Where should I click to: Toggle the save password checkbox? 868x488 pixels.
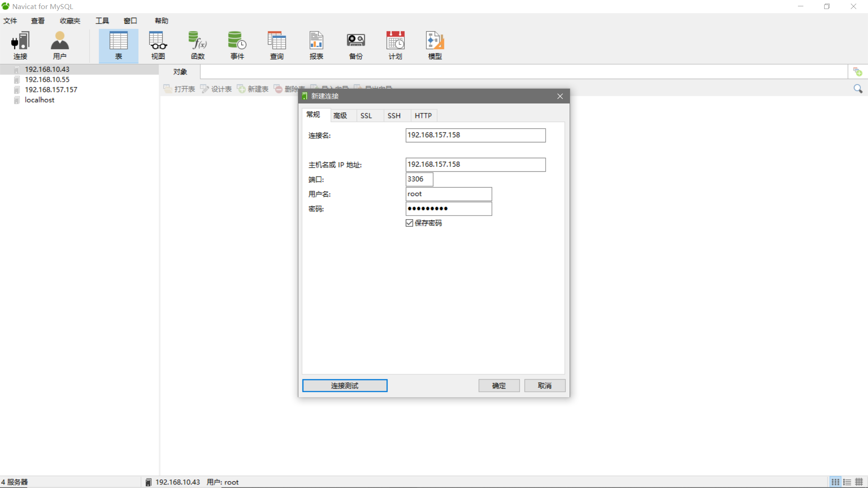click(410, 223)
